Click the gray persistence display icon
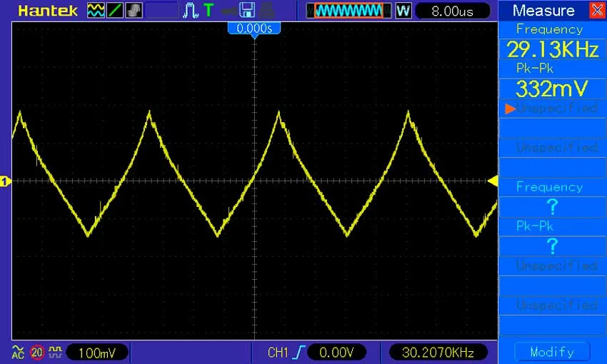 pos(134,10)
